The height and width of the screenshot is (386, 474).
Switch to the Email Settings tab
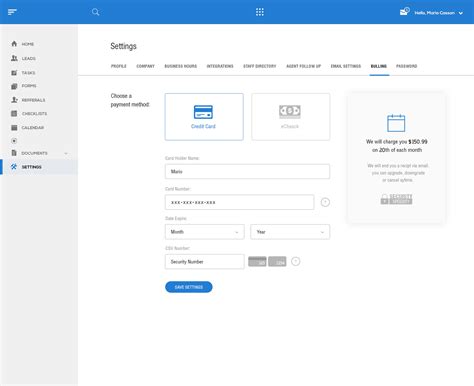point(346,66)
